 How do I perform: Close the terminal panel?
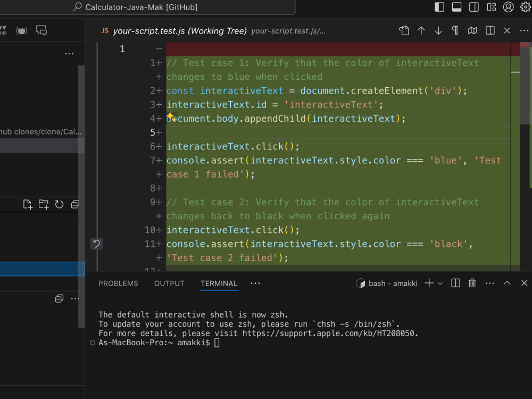coord(524,283)
